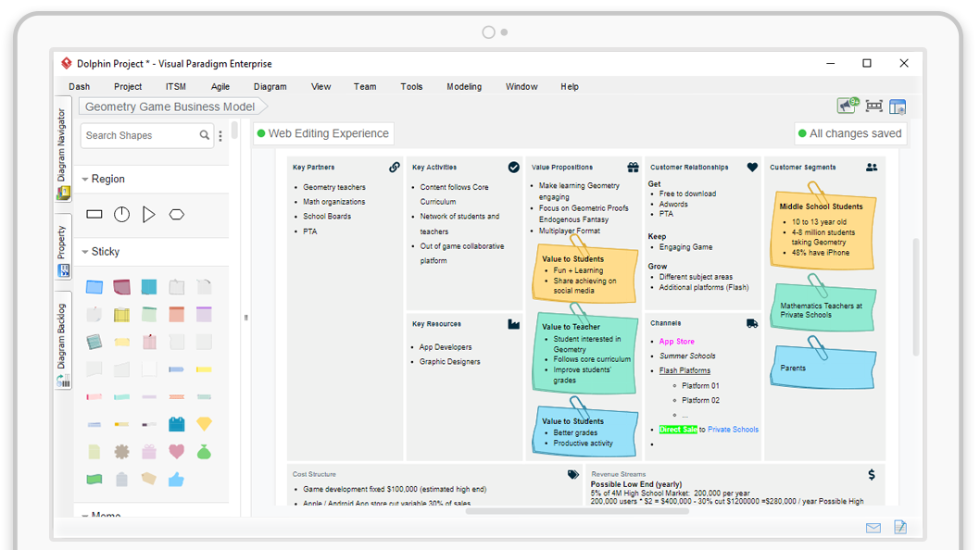Pick the triangle region shape
This screenshot has height=550, width=980.
(x=148, y=215)
